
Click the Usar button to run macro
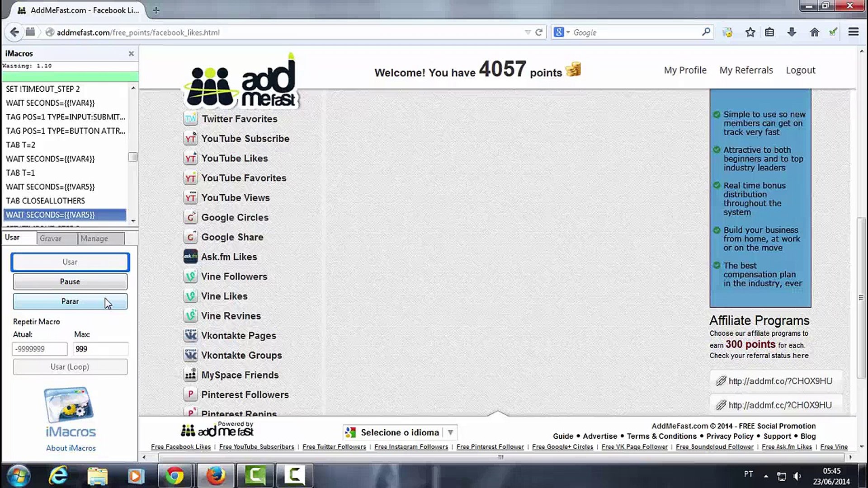click(70, 262)
